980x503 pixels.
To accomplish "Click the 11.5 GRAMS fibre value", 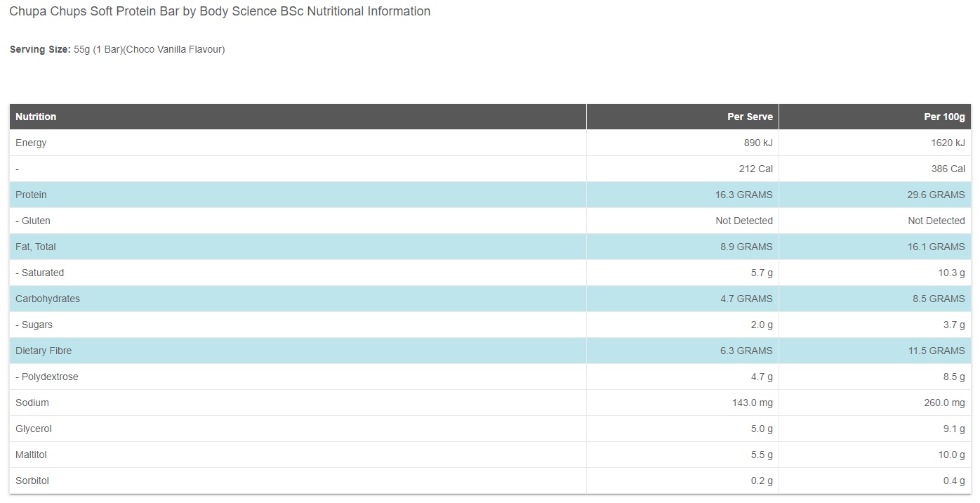I will coord(936,351).
